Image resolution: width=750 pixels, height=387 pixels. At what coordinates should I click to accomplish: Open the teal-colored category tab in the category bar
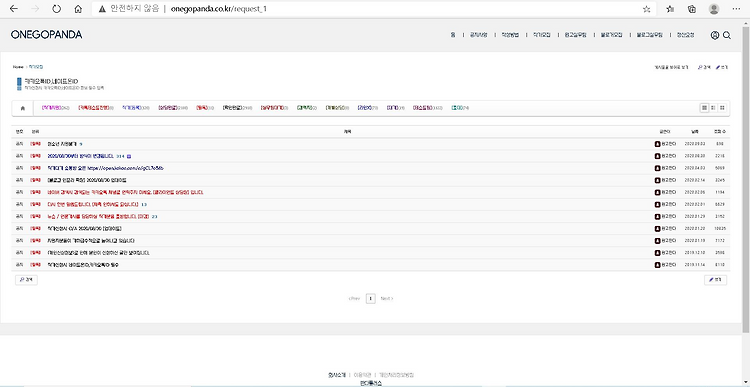[x=460, y=108]
